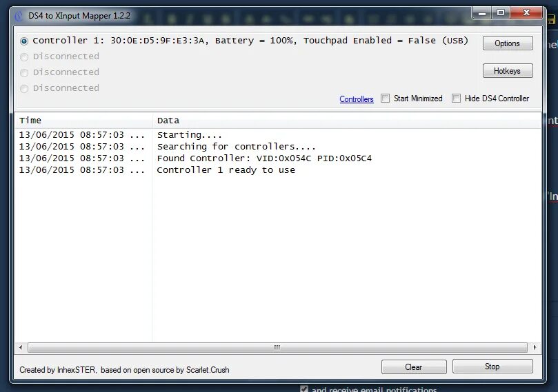Click the horizontal scrollbar left arrow
Image resolution: width=558 pixels, height=392 pixels.
(21, 347)
